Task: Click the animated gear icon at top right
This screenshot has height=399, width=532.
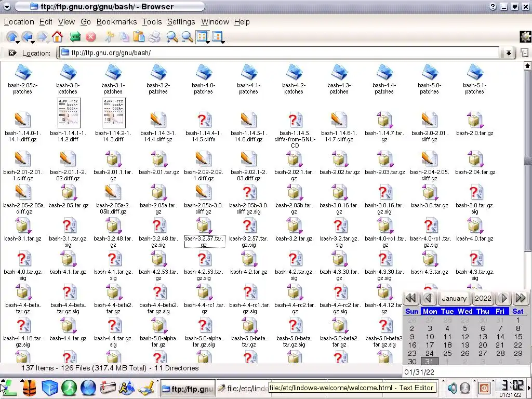Action: (x=525, y=37)
